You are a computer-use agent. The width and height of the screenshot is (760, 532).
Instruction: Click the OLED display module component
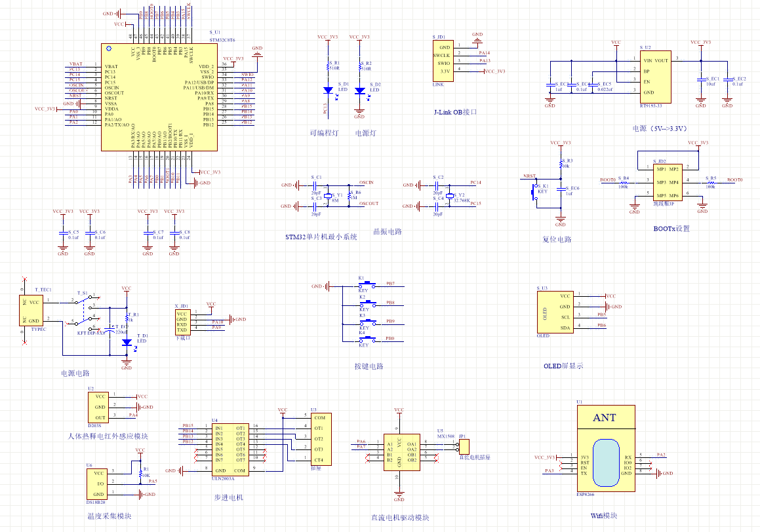tap(555, 312)
